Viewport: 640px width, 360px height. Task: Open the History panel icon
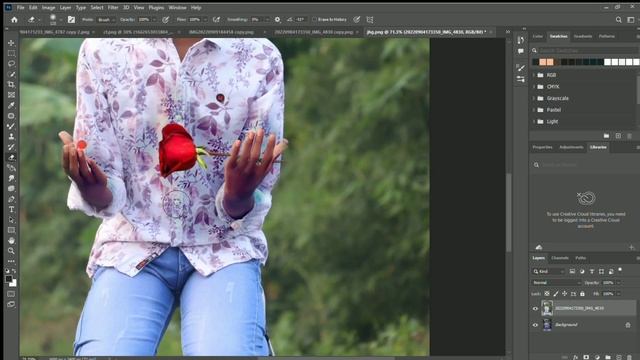(520, 40)
